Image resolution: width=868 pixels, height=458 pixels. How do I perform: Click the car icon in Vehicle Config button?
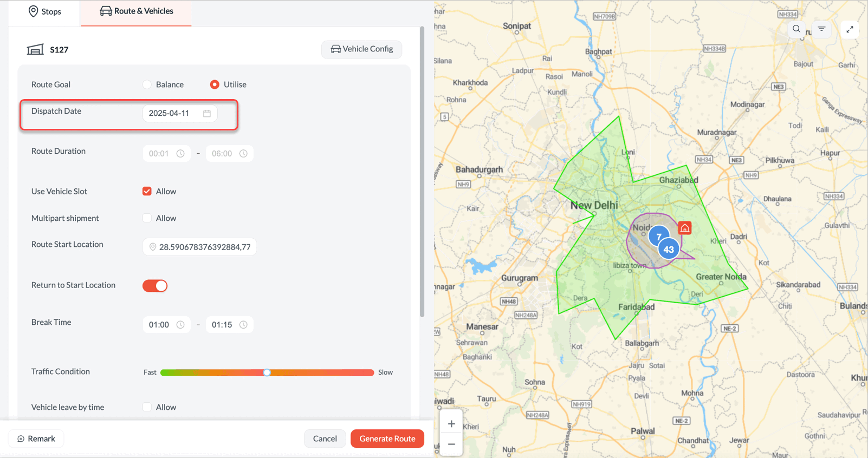pos(336,49)
